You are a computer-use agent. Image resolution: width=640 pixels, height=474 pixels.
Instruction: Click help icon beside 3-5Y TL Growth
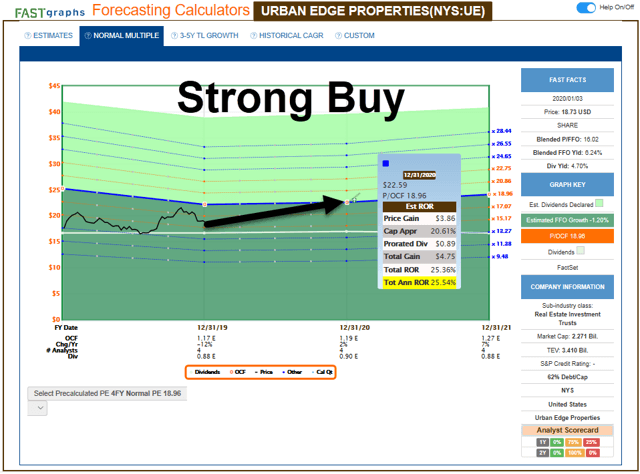pos(174,36)
